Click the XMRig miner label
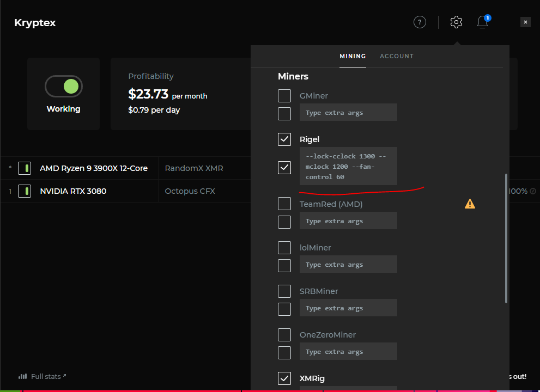This screenshot has width=540, height=392. (x=312, y=378)
